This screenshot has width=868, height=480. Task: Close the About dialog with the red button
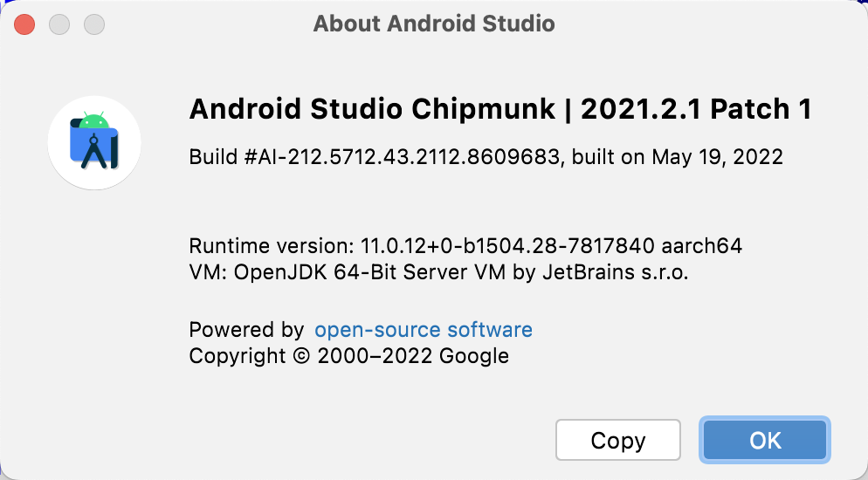pyautogui.click(x=24, y=24)
